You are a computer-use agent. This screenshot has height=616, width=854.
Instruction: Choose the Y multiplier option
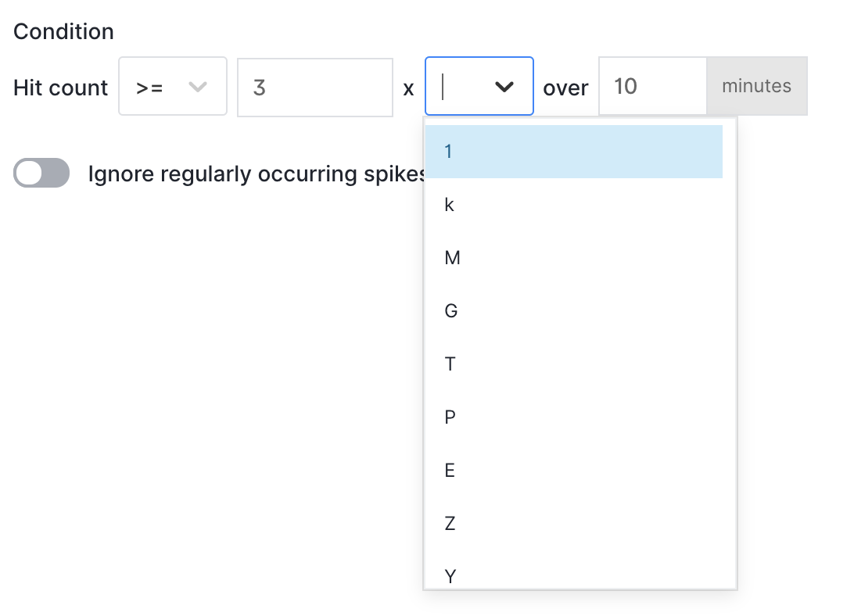[573, 570]
